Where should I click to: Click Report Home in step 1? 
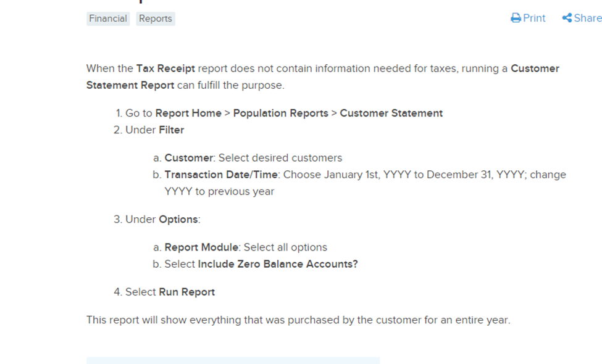188,113
